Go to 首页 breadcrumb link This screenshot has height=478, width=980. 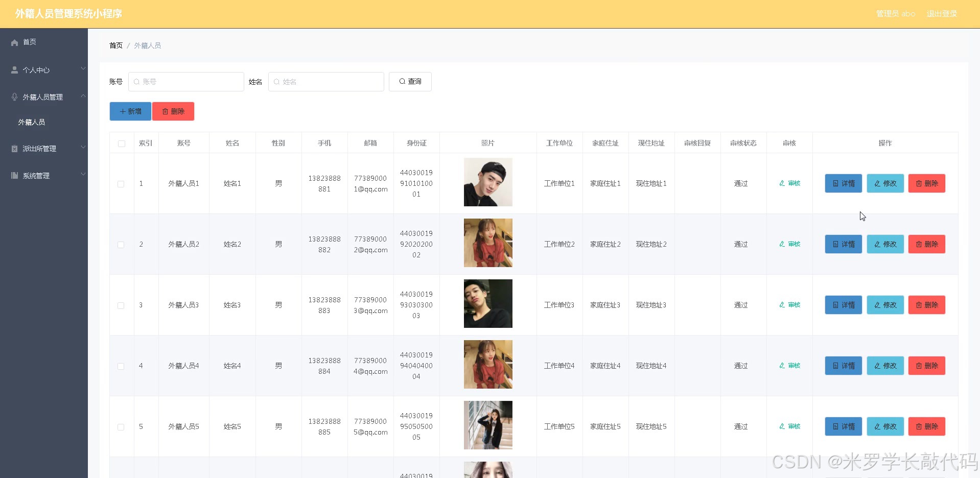coord(116,45)
